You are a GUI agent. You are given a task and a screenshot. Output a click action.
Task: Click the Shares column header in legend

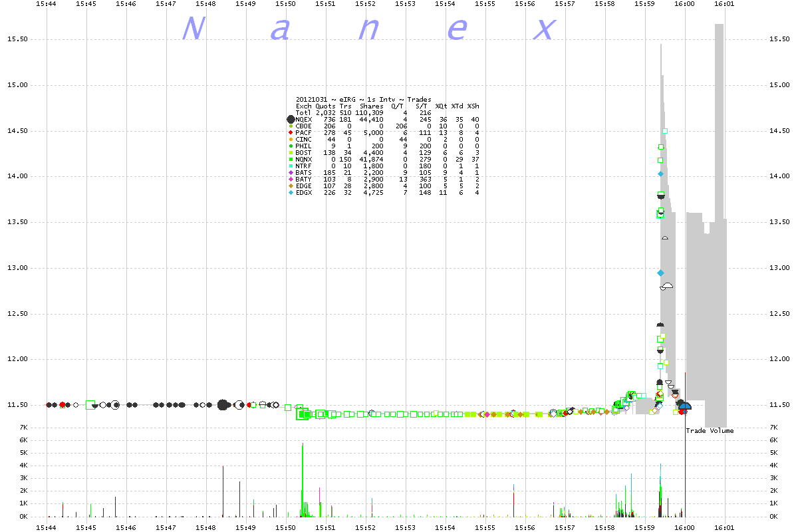(x=372, y=106)
